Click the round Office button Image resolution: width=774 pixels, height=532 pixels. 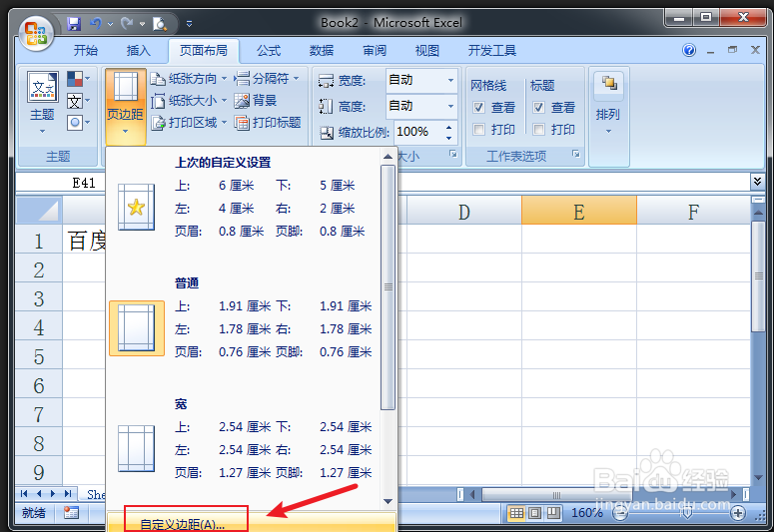(36, 33)
